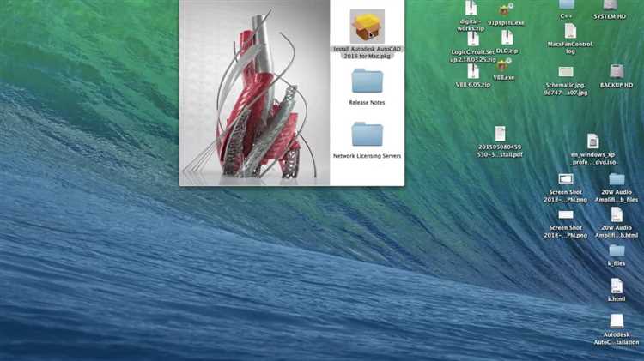
Task: Select the lower Screen Shot png file
Action: coord(566,215)
